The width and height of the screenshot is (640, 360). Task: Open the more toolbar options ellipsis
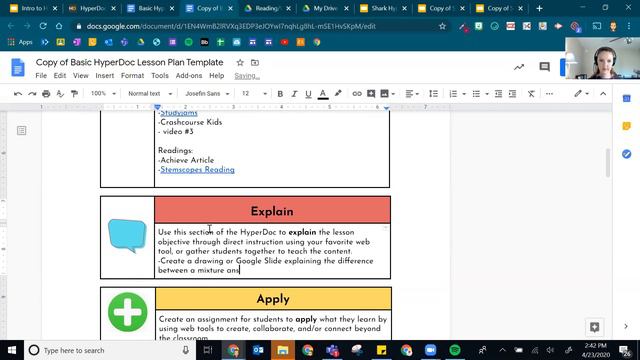click(549, 94)
